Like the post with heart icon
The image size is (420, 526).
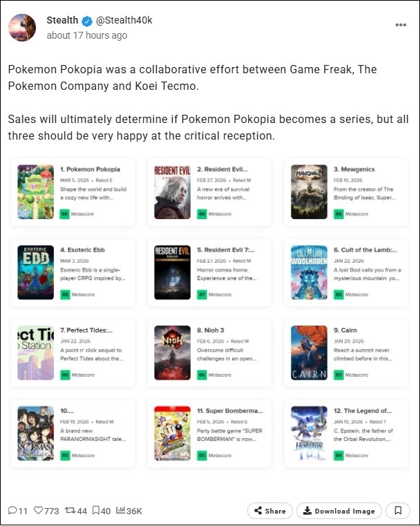click(40, 511)
